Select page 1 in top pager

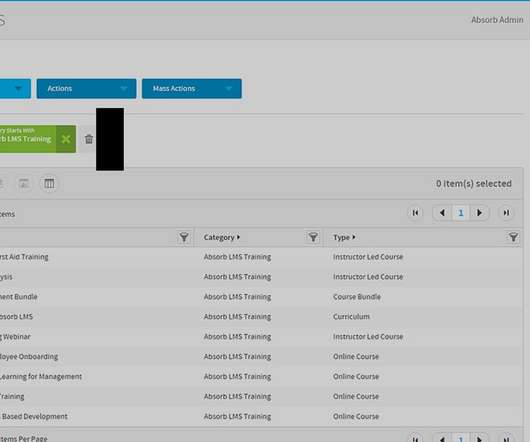pyautogui.click(x=461, y=213)
